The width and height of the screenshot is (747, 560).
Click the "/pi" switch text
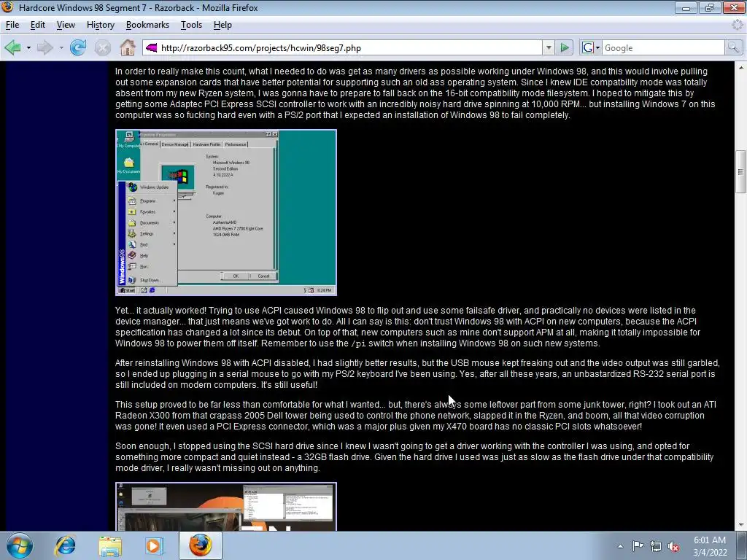[x=357, y=343]
